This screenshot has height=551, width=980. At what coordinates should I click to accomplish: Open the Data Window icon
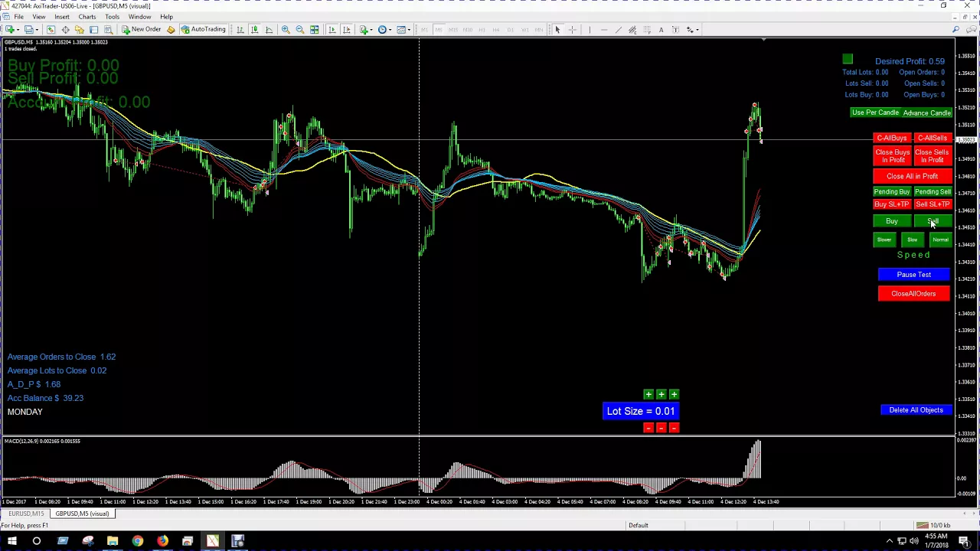click(66, 30)
